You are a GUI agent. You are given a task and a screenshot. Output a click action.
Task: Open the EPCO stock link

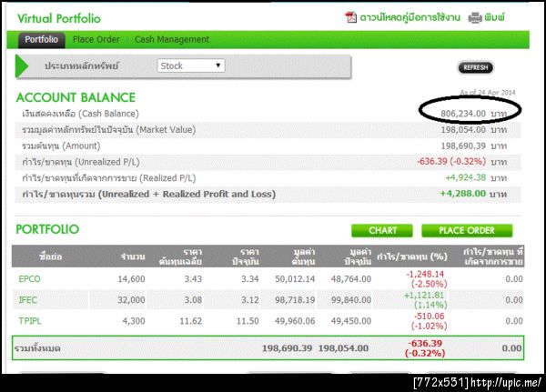30,279
